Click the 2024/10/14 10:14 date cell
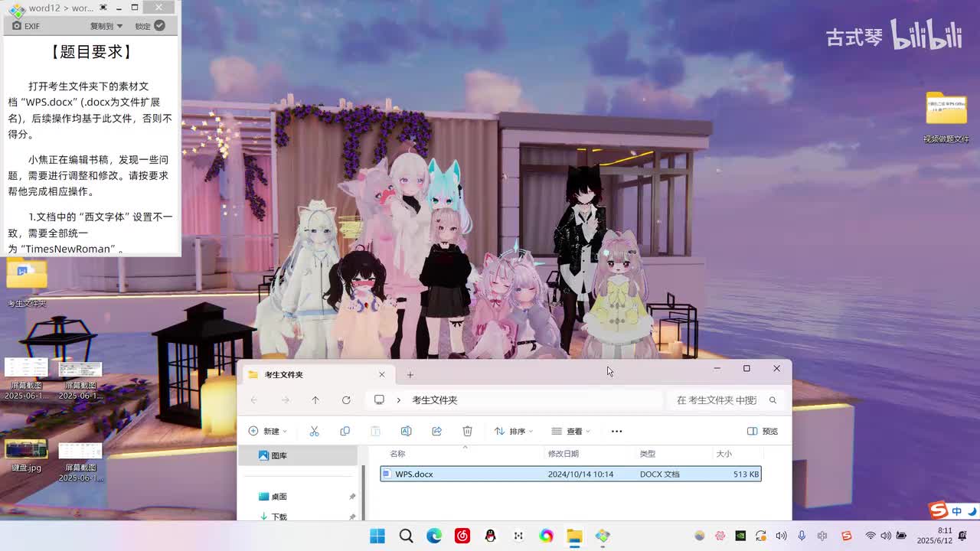 [580, 474]
